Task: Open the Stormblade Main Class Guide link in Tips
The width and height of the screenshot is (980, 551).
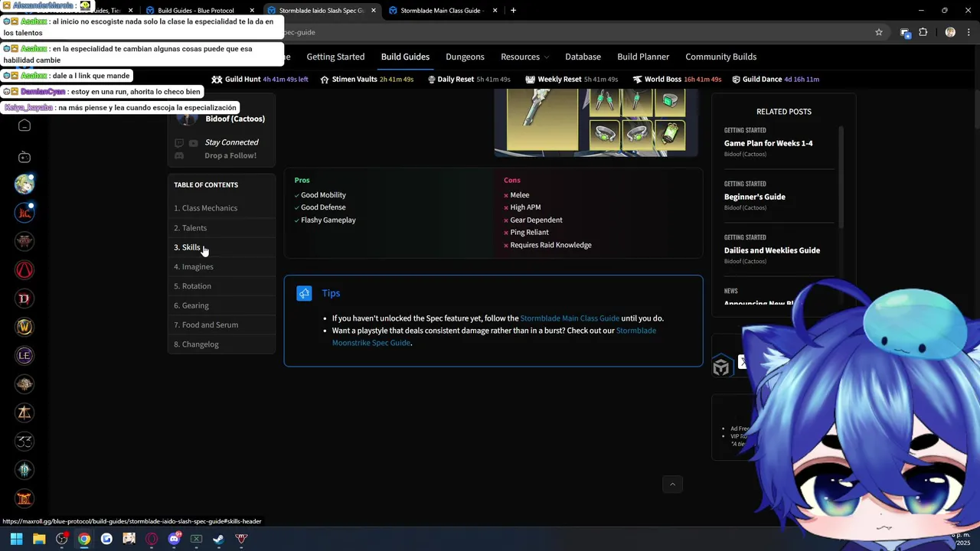Action: point(570,318)
